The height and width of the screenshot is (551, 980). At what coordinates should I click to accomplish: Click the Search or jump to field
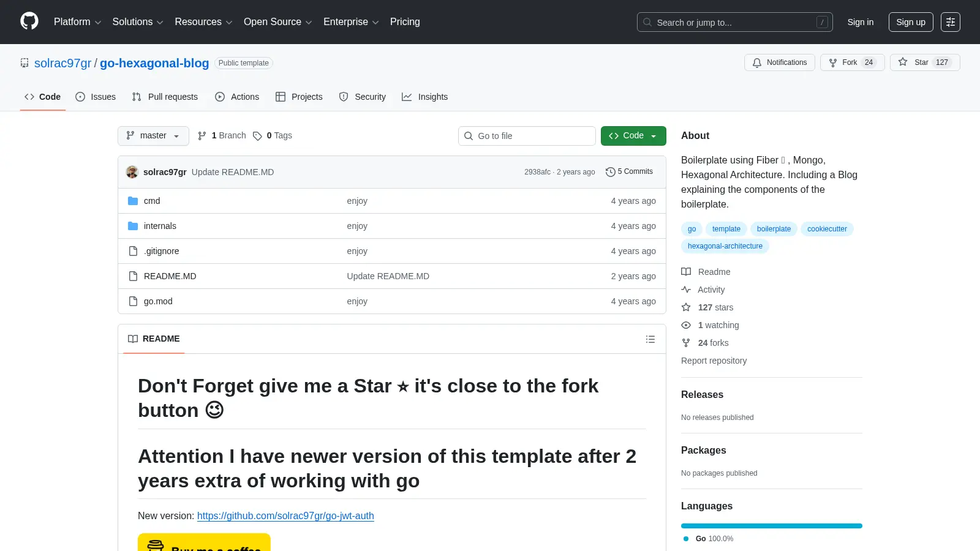tap(735, 22)
